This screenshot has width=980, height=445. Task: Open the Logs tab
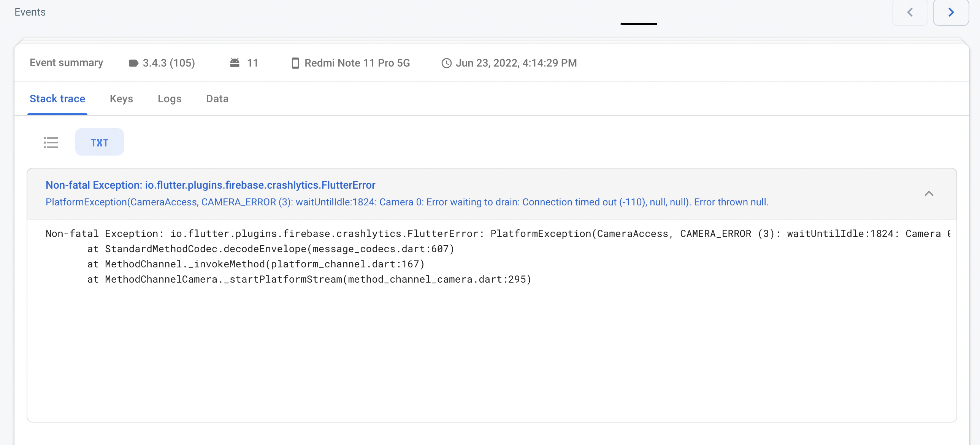[x=169, y=99]
